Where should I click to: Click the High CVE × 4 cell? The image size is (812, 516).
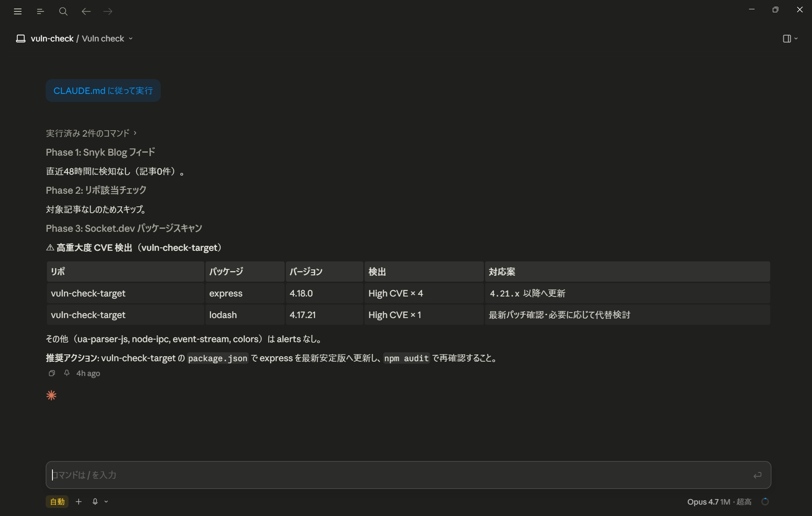pyautogui.click(x=424, y=293)
